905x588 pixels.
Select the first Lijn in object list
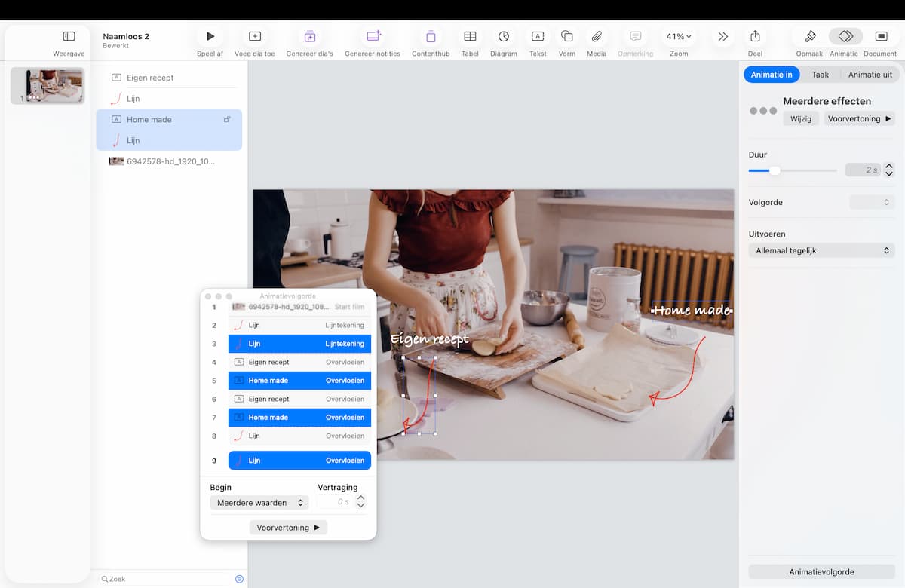coord(169,99)
